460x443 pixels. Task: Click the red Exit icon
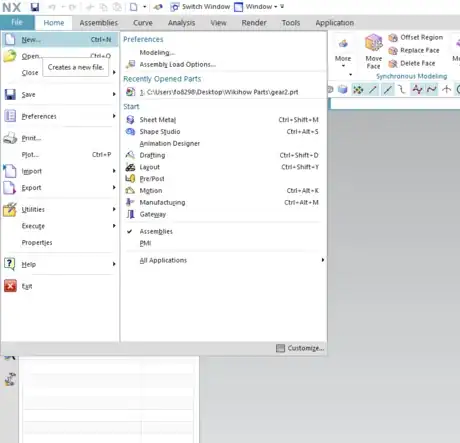(x=10, y=286)
